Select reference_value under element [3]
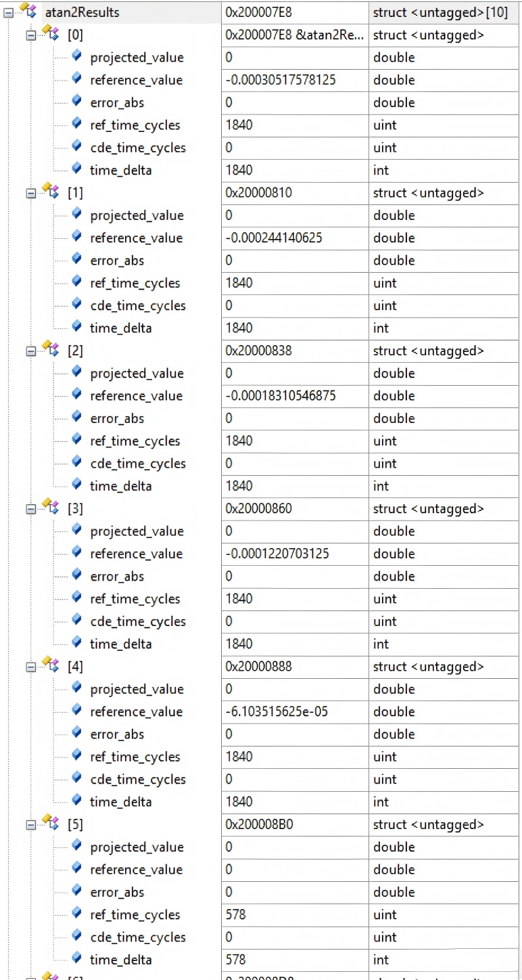This screenshot has width=522, height=980. 136,554
